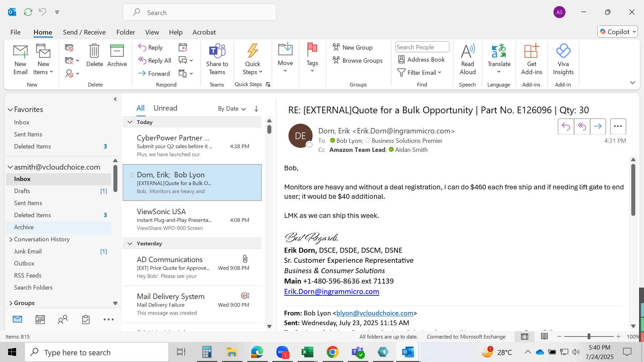Open the Acrobat tab
Screen dimensions: 644x362
[x=204, y=32]
